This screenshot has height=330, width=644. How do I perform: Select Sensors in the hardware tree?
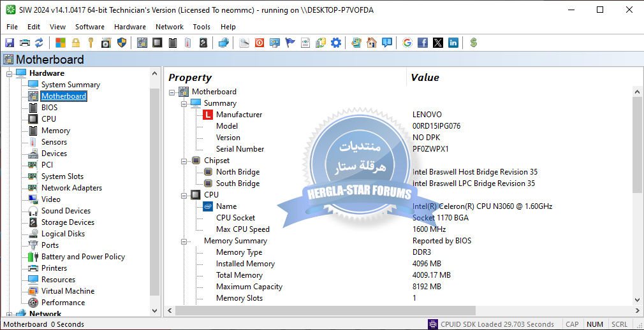pos(54,142)
